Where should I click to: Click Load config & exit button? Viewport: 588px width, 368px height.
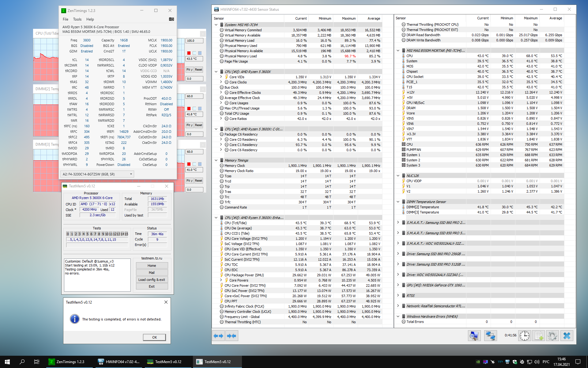tap(152, 280)
